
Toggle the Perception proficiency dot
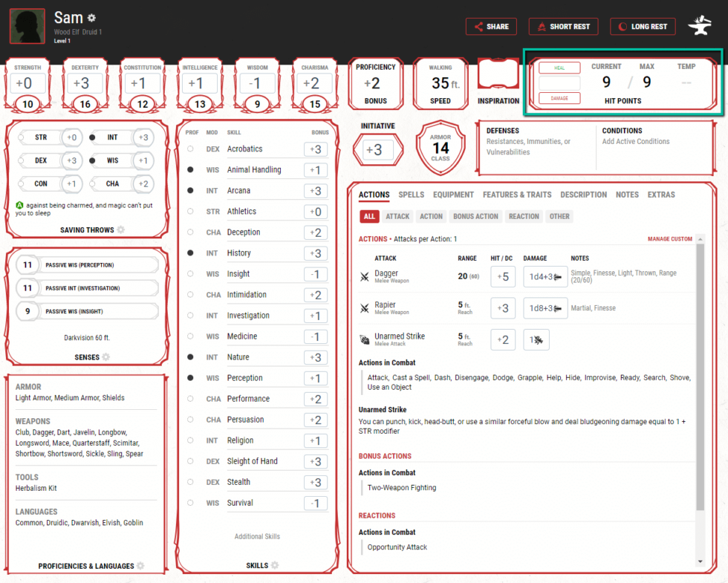pyautogui.click(x=191, y=378)
